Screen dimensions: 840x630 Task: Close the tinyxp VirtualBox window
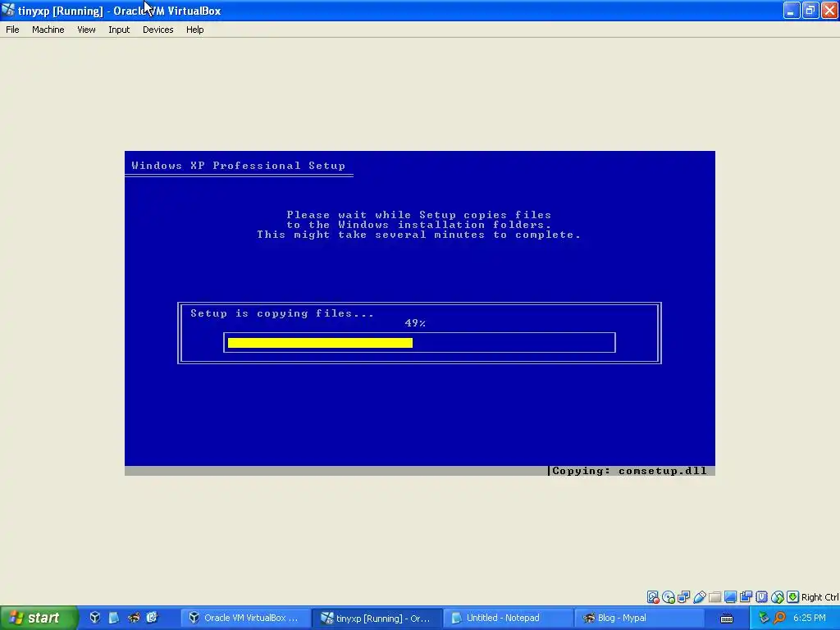coord(829,10)
